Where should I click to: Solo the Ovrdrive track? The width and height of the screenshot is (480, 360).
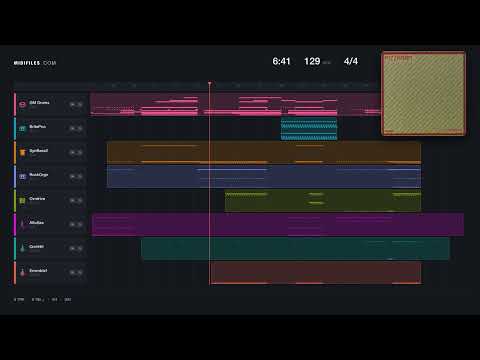[x=80, y=200]
